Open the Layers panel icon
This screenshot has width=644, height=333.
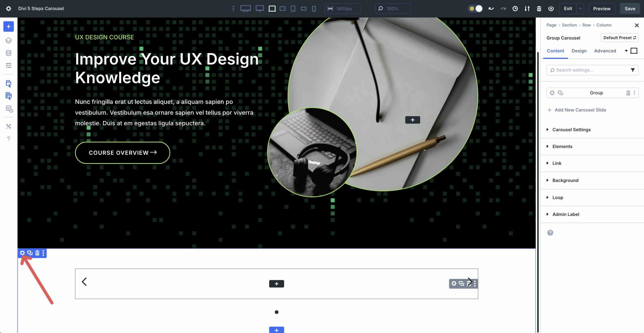click(9, 40)
